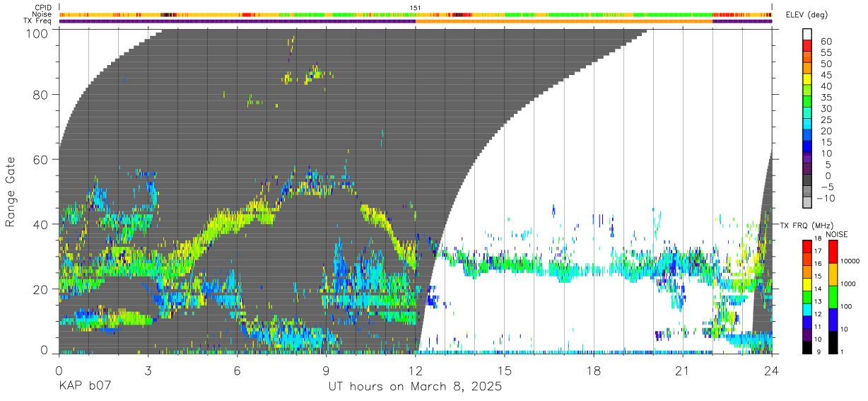Screen dimensions: 868x401
Task: Click the 45 value on elevation scale
Action: [x=825, y=75]
